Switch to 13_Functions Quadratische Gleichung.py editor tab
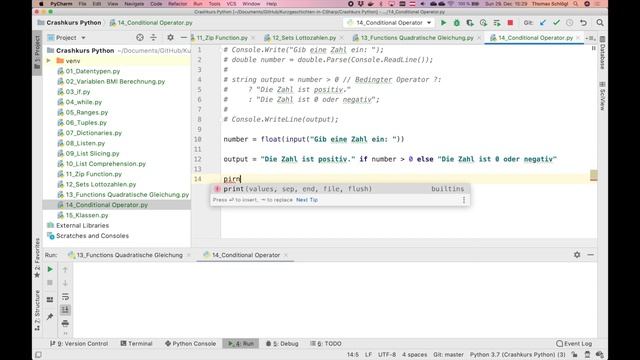 [417, 38]
